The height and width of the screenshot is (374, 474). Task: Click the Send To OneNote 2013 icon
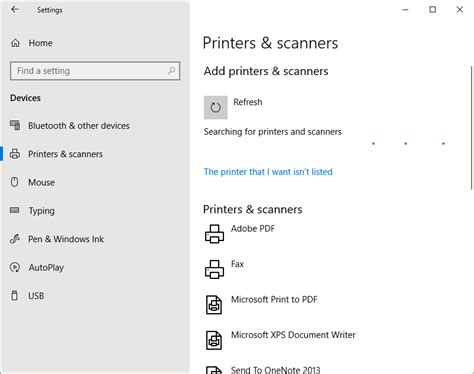pos(214,370)
